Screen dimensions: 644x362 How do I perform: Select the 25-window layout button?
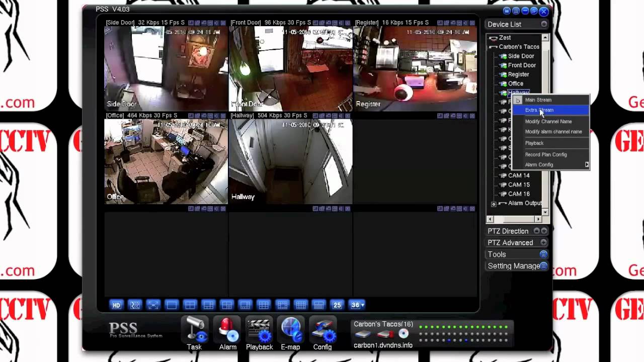(337, 305)
